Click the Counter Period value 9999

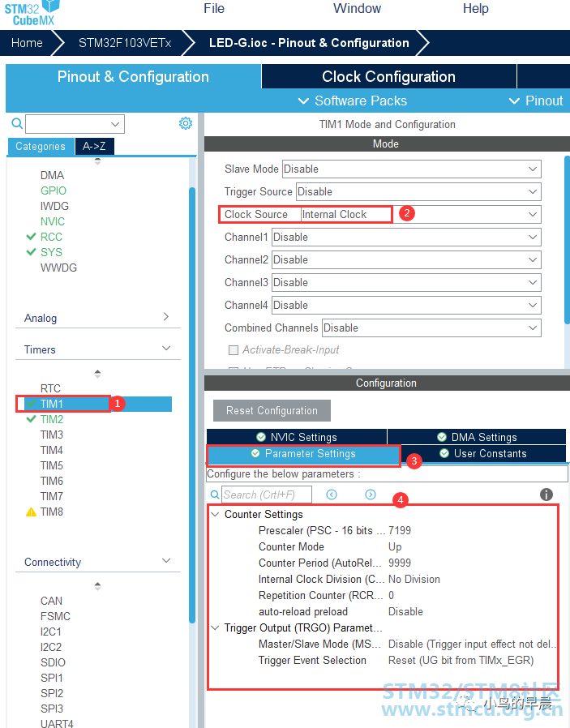400,563
